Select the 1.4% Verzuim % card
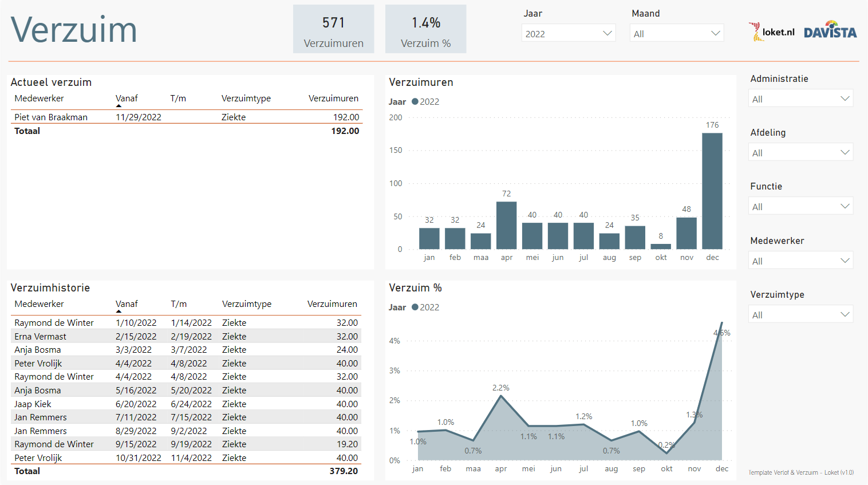 425,29
